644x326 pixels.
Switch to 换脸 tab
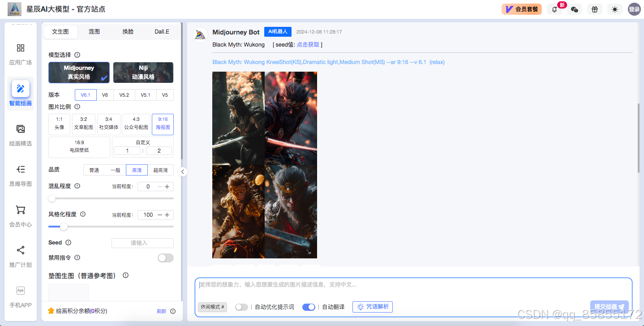coord(128,32)
